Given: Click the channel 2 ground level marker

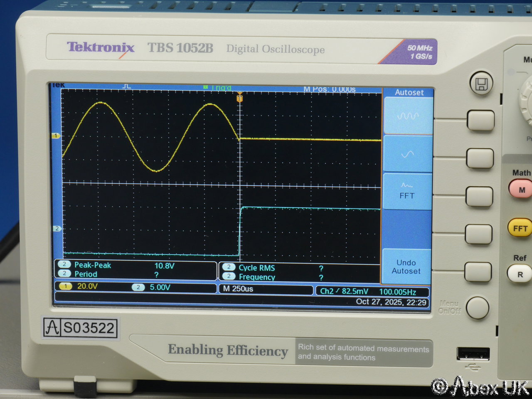Looking at the screenshot, I should [57, 229].
